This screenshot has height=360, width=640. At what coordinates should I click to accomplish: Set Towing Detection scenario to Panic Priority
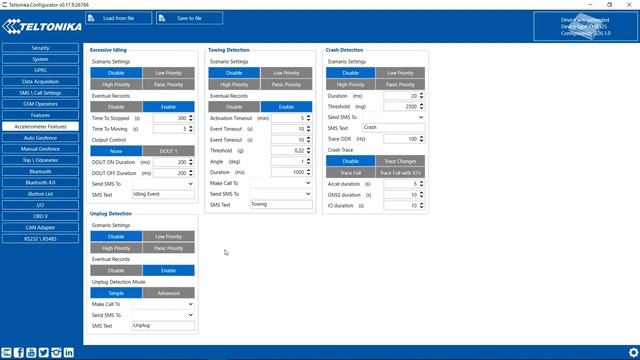[287, 84]
